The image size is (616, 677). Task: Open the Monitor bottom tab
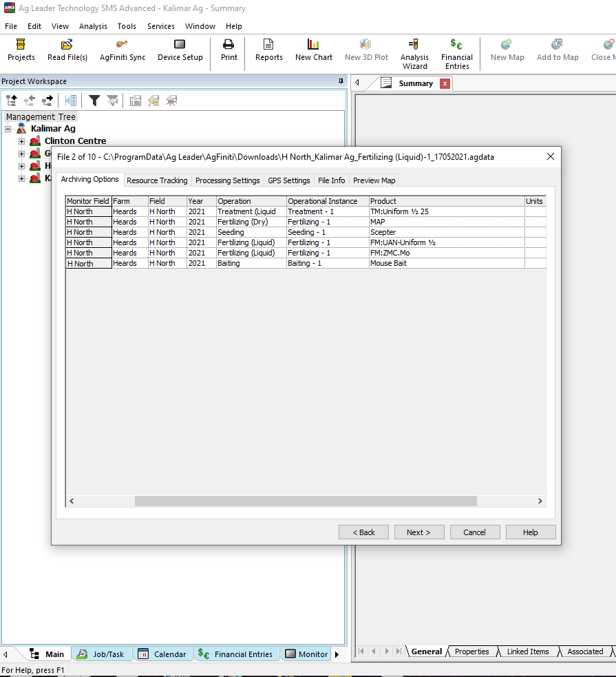tap(307, 654)
